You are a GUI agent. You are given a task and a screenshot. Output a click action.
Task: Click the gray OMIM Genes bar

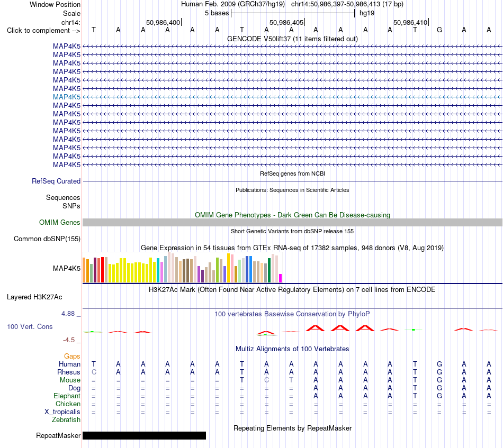292,222
